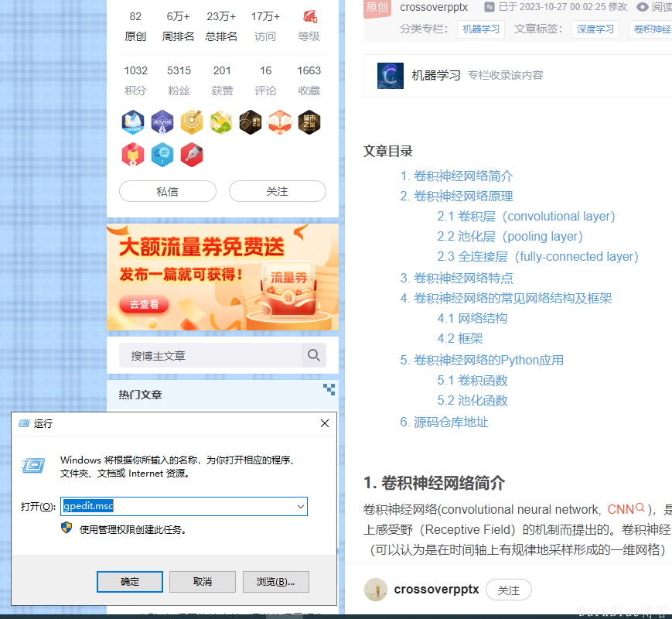Screen dimensions: 672x619
Task: Click the orange open-book badge
Action: click(280, 122)
